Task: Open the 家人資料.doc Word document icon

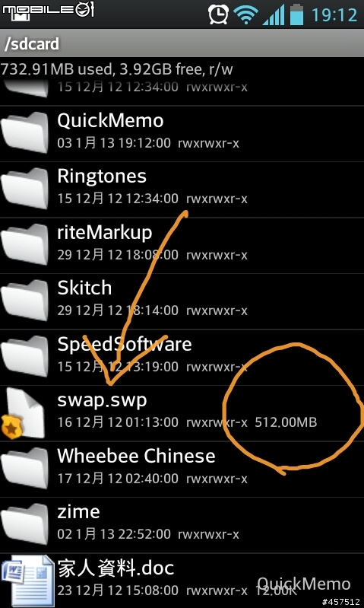Action: point(27,581)
